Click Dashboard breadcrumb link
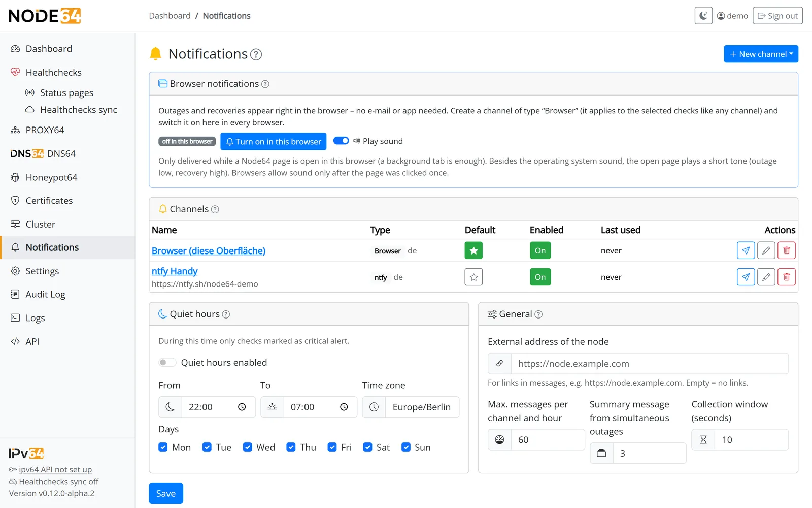The width and height of the screenshot is (812, 508). pos(170,16)
